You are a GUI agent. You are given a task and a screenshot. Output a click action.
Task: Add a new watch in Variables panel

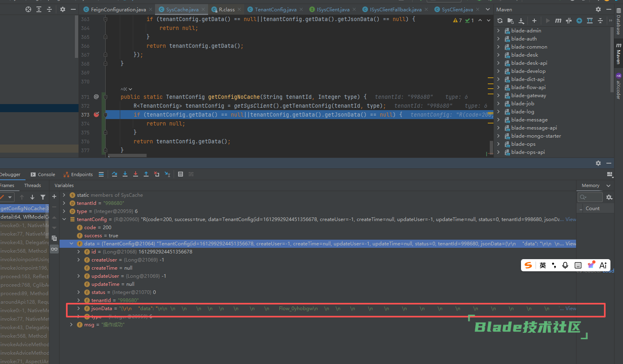pyautogui.click(x=54, y=196)
